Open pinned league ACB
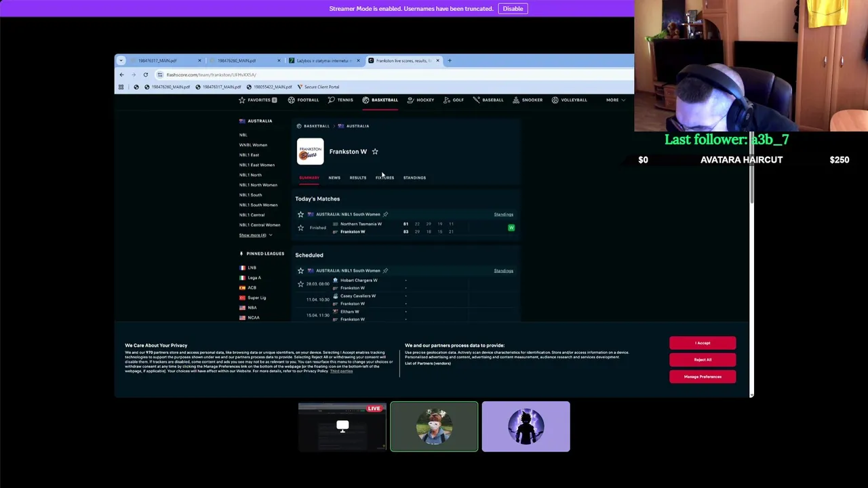This screenshot has width=868, height=488. click(252, 287)
